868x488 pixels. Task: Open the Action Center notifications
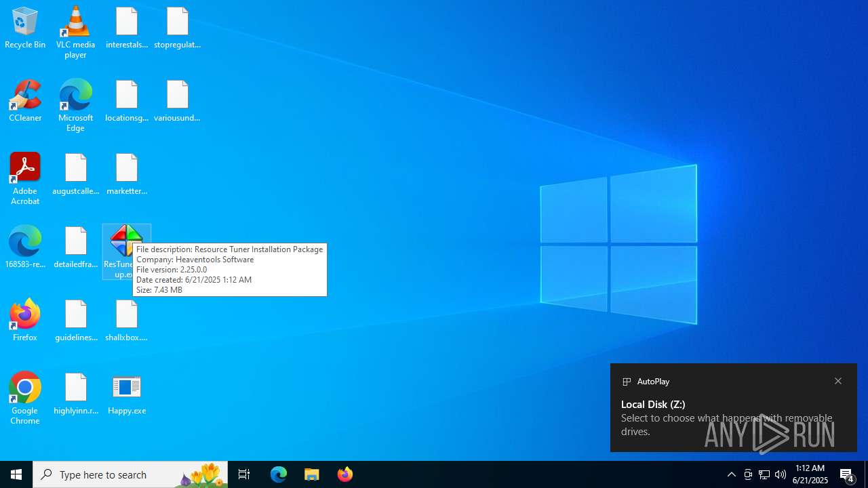(848, 474)
